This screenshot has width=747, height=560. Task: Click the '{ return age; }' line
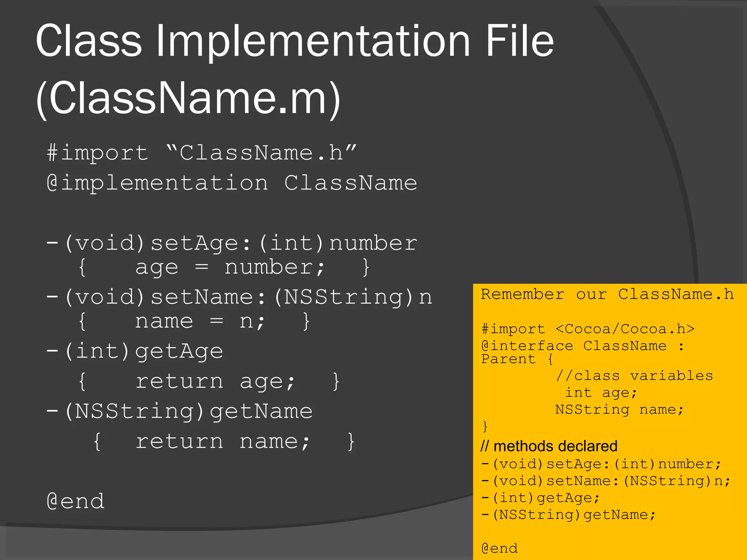point(209,381)
